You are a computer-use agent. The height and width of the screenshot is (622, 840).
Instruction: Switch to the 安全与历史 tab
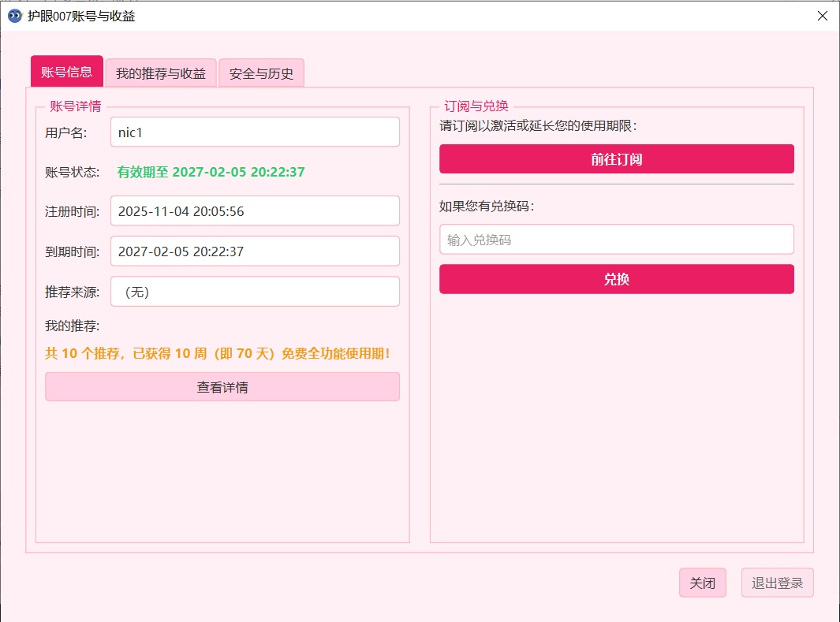click(x=261, y=72)
